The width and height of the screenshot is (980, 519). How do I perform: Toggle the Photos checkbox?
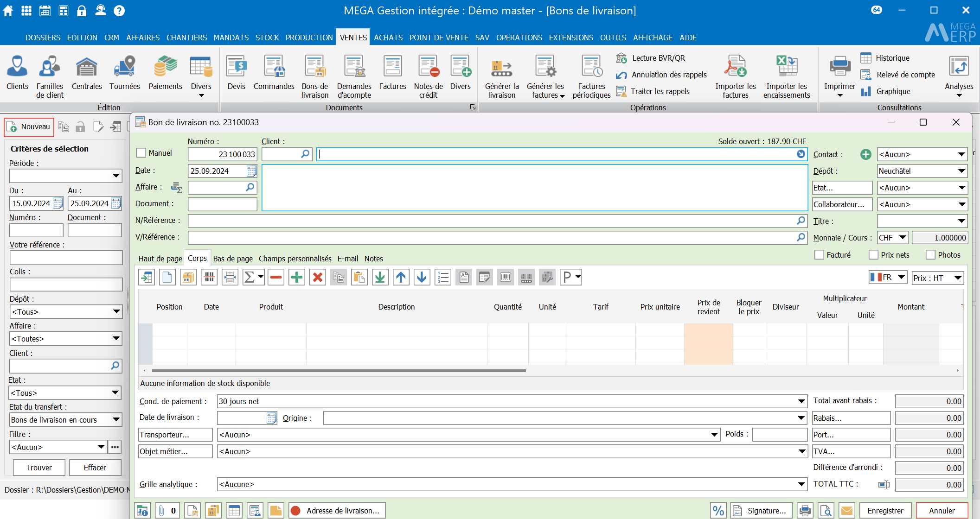[x=930, y=255]
